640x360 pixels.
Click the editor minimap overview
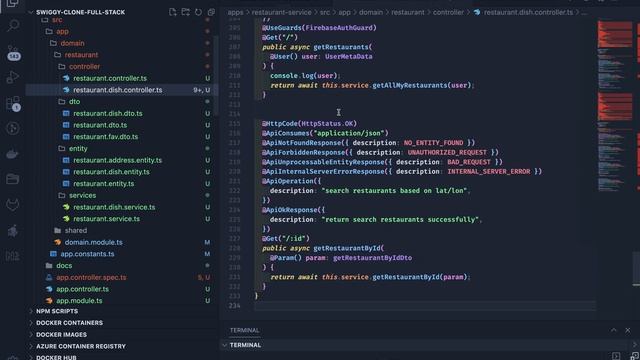tap(615, 106)
